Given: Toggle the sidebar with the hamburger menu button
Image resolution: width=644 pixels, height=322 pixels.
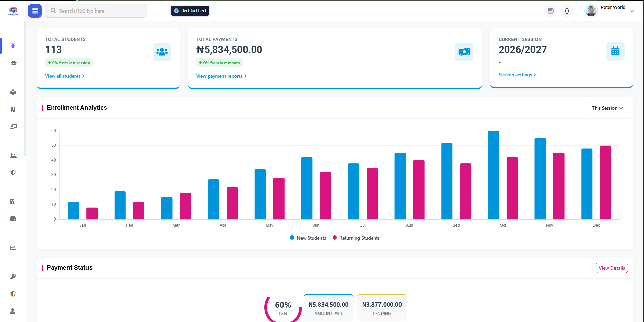Looking at the screenshot, I should pyautogui.click(x=35, y=11).
